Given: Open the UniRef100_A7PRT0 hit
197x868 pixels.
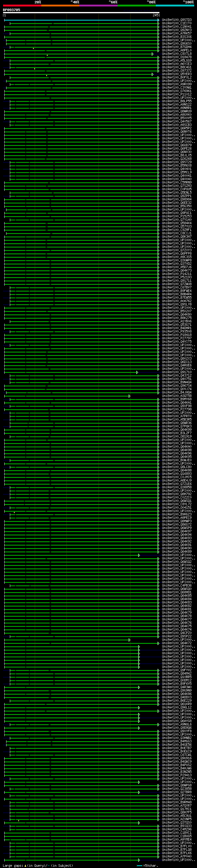Looking at the screenshot, I should pos(177,416).
